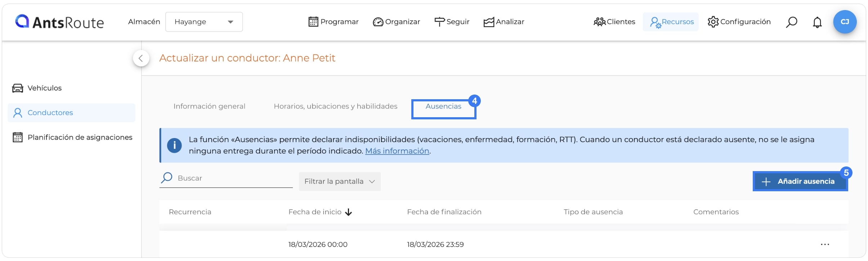Click the Planificación calendar icon

(x=18, y=137)
